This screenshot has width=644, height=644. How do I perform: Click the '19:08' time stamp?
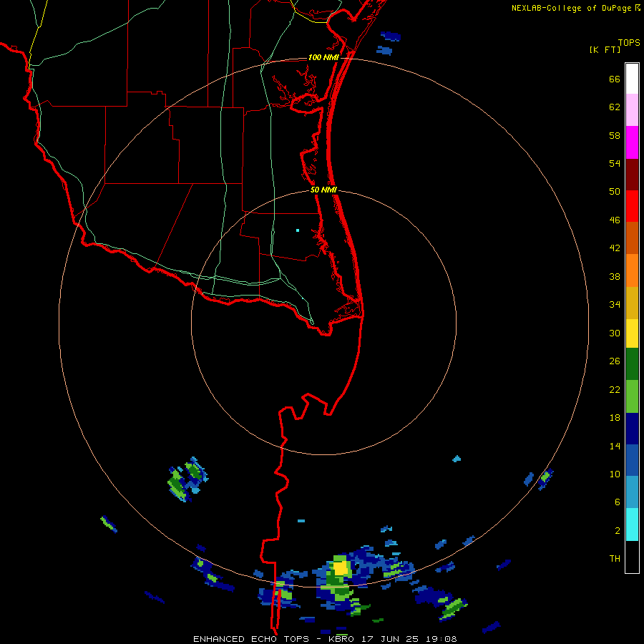click(440, 639)
